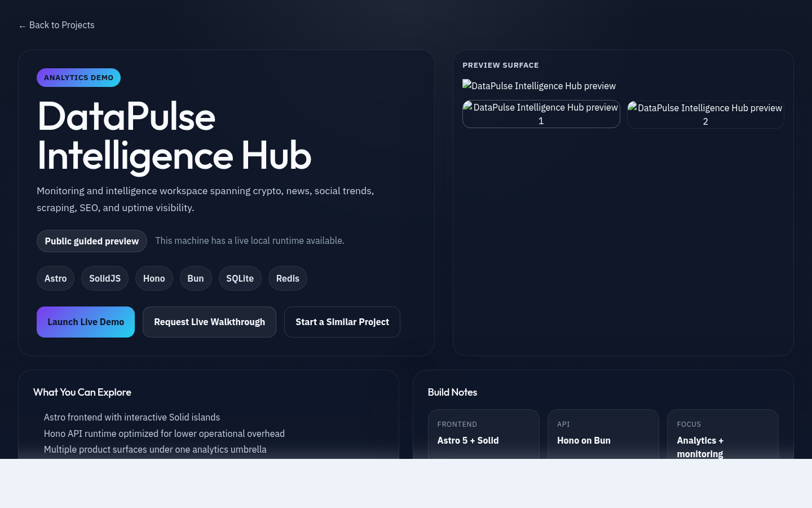This screenshot has width=812, height=508.
Task: Open Back to Projects link
Action: (56, 25)
